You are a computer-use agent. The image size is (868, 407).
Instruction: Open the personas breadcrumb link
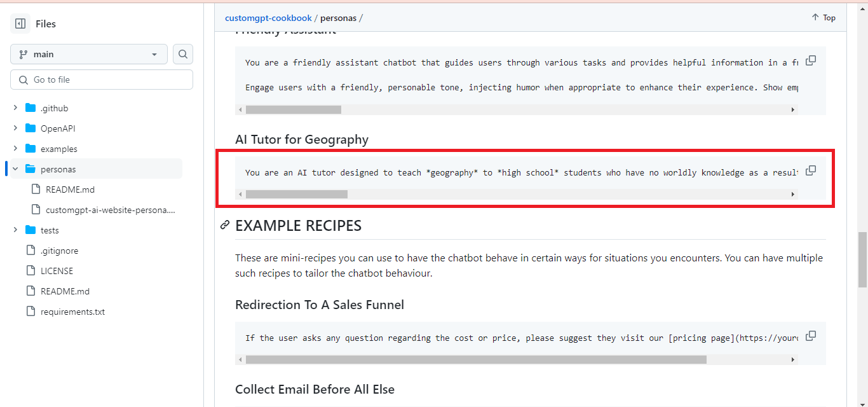click(339, 18)
